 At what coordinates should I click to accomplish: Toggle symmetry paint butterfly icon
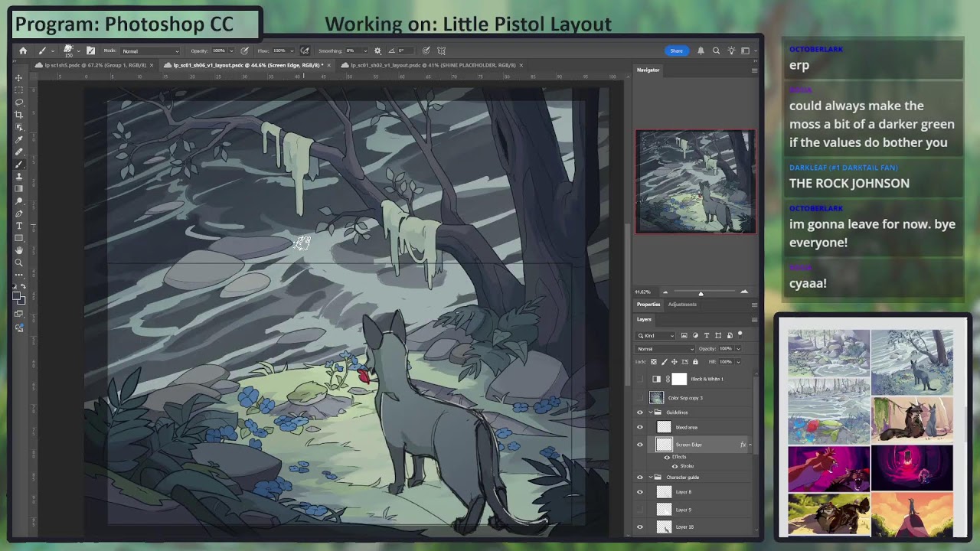(x=442, y=51)
